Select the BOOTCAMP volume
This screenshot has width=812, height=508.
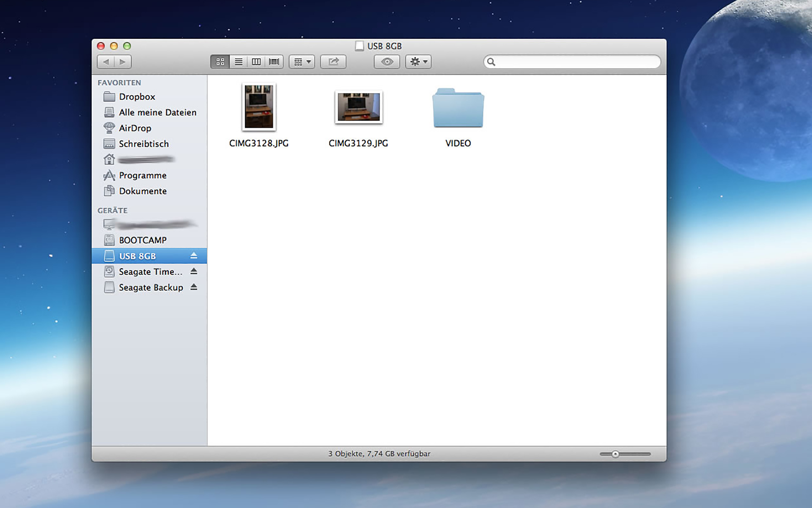[150, 240]
